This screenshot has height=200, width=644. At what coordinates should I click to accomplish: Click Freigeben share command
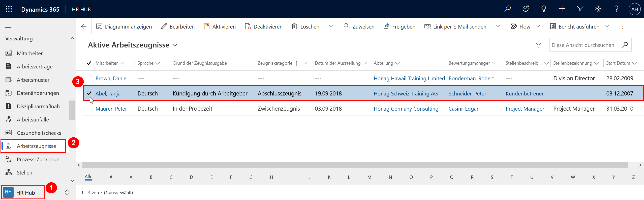pos(399,27)
